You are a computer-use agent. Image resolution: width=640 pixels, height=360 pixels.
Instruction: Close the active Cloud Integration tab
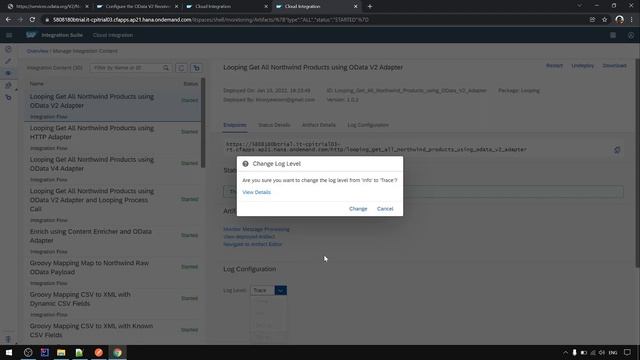point(356,7)
